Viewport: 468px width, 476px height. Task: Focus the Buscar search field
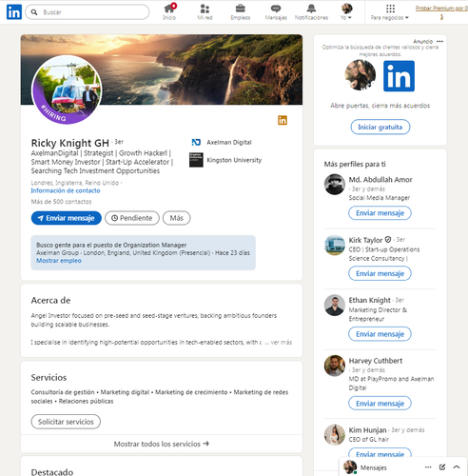88,12
